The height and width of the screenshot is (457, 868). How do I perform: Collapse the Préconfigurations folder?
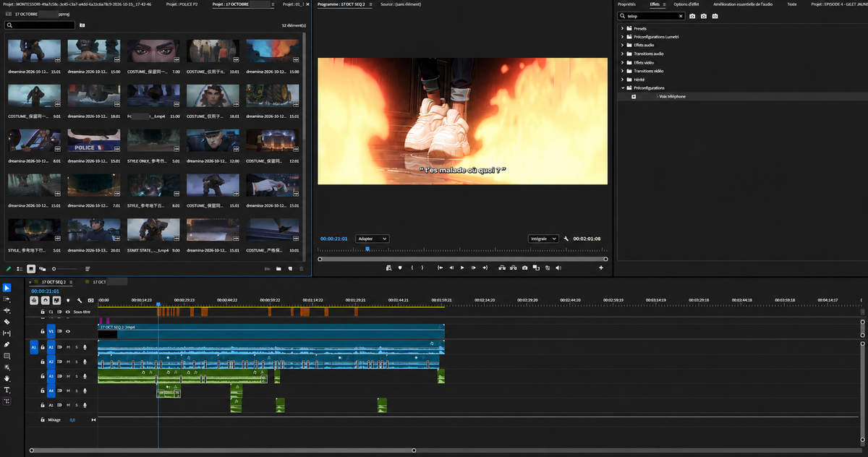[622, 87]
